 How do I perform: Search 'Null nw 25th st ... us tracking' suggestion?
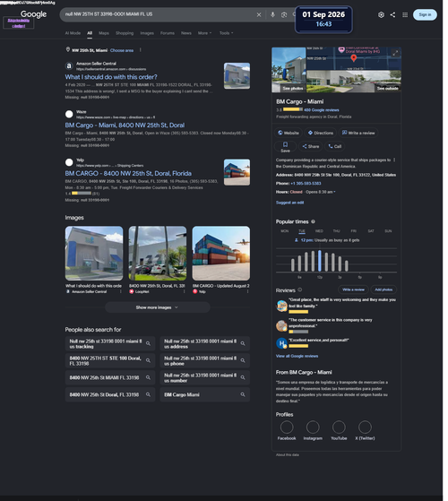pyautogui.click(x=110, y=344)
